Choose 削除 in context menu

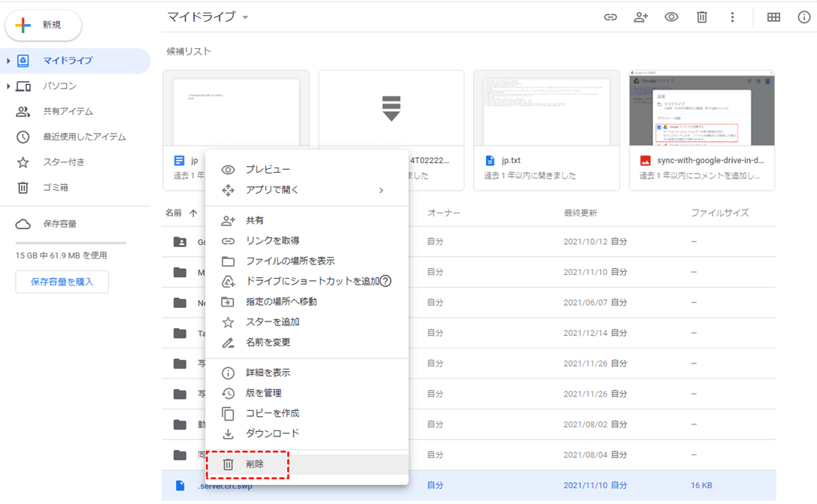click(x=307, y=464)
